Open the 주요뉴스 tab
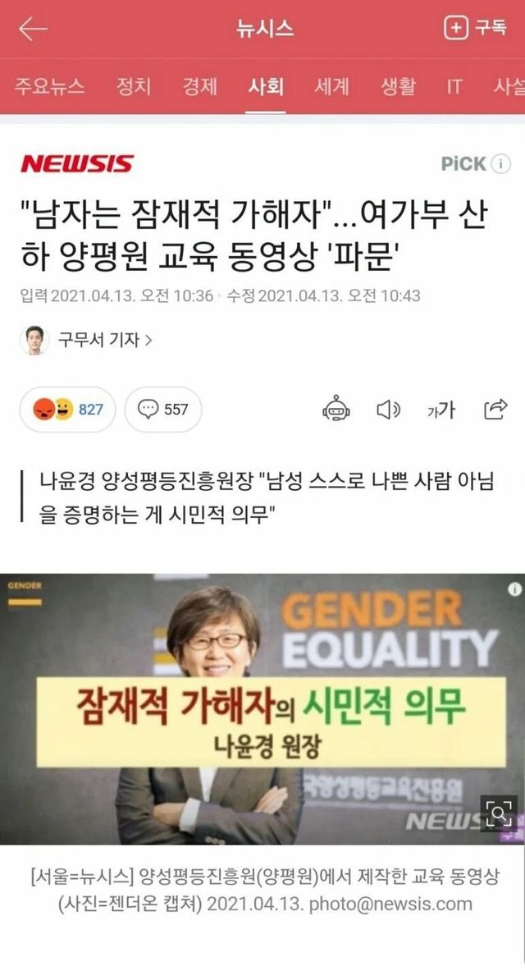Image resolution: width=525 pixels, height=980 pixels. [49, 86]
